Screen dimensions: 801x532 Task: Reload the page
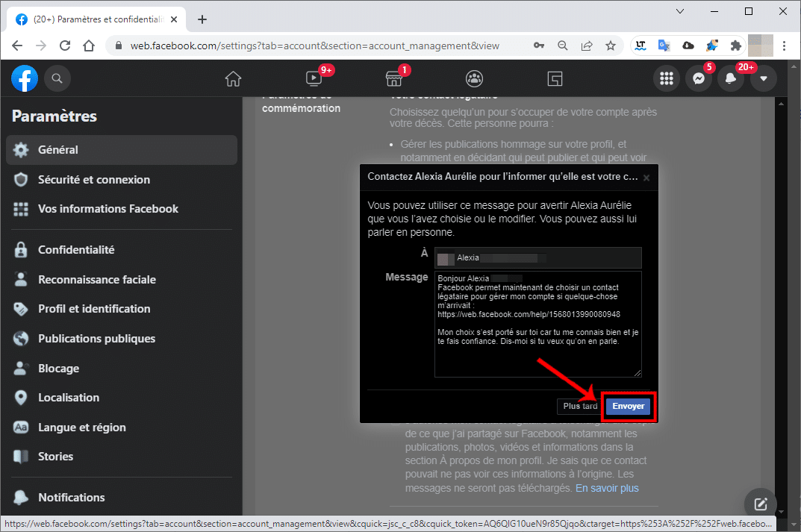(65, 46)
